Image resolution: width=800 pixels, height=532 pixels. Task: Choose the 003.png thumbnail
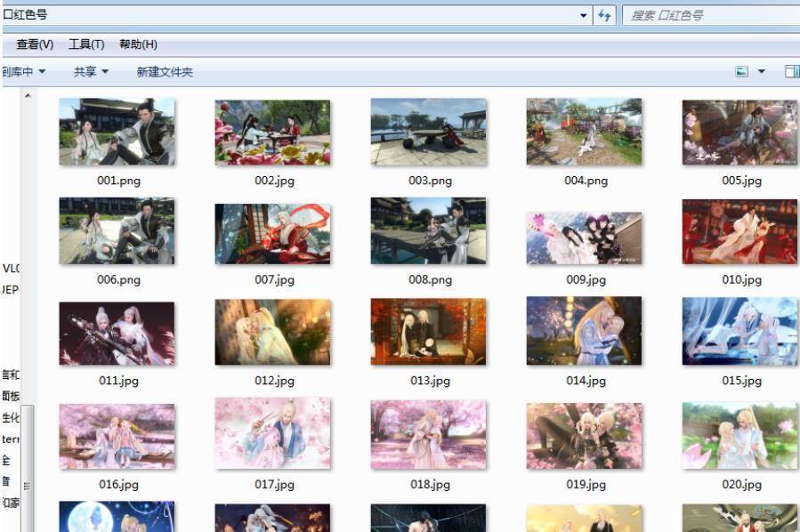point(429,132)
